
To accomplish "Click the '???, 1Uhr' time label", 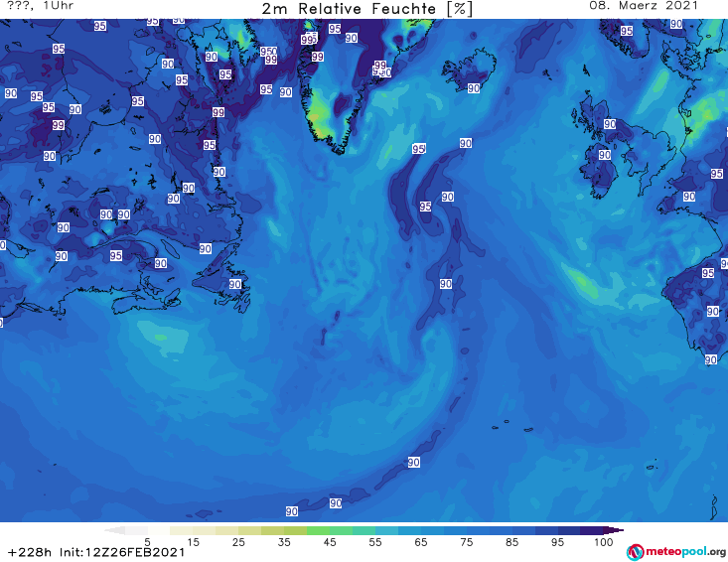I will (x=40, y=6).
